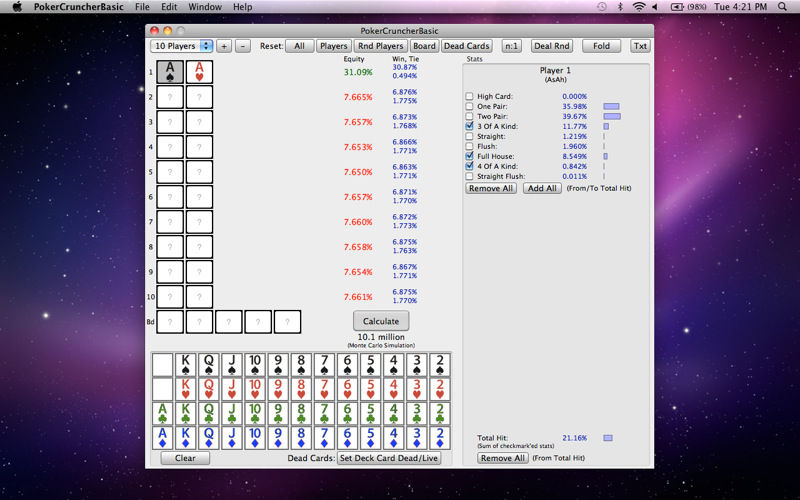The height and width of the screenshot is (500, 800).
Task: Click the Clear button under the deck
Action: [185, 458]
